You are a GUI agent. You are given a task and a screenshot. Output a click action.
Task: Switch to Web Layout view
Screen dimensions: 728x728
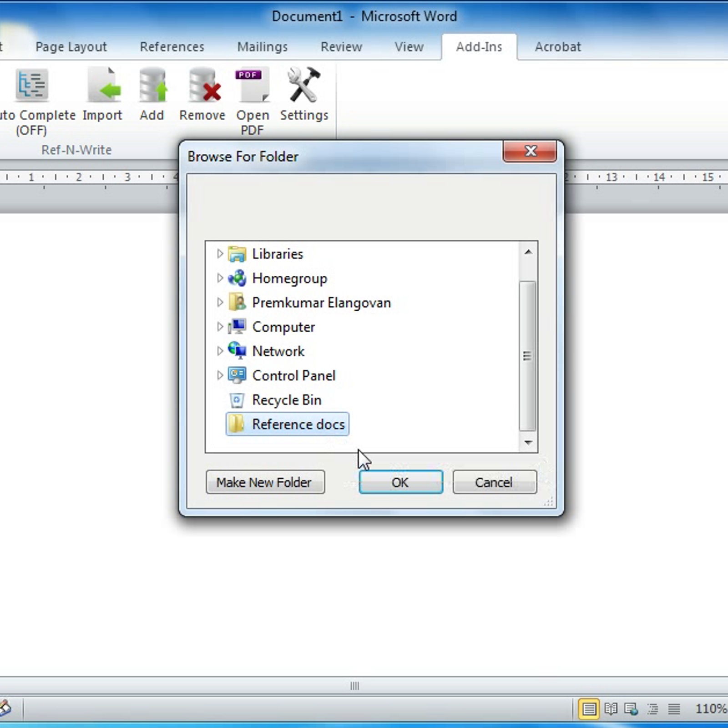coord(631,709)
